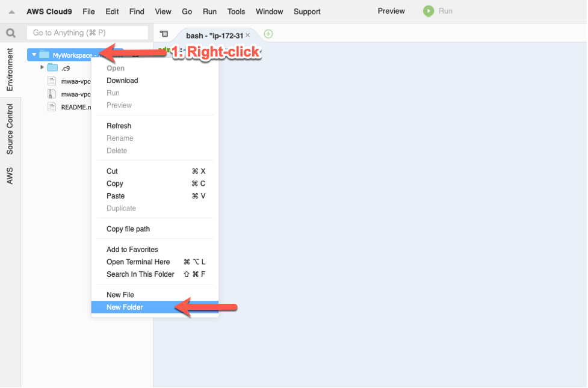Image resolution: width=588 pixels, height=388 pixels.
Task: Close the bash terminal tab
Action: pyautogui.click(x=248, y=35)
